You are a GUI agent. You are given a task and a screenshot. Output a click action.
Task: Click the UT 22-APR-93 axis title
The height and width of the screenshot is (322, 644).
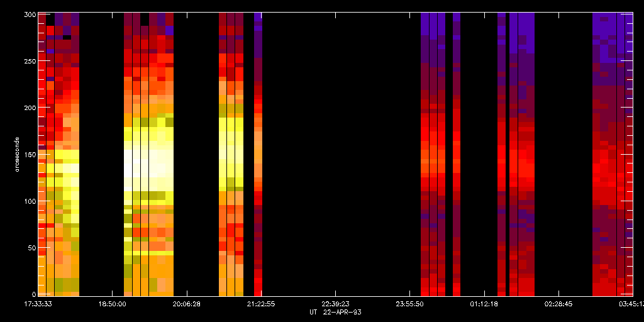click(335, 313)
